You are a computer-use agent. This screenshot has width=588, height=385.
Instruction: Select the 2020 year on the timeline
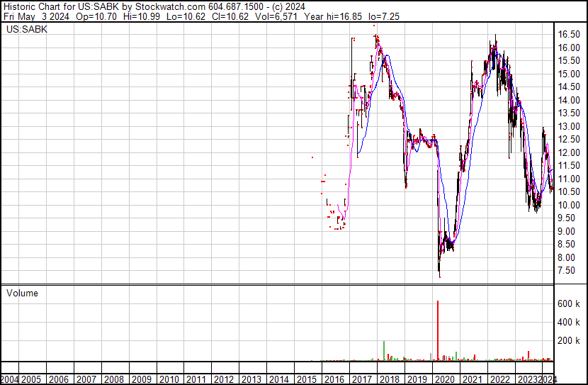[445, 379]
